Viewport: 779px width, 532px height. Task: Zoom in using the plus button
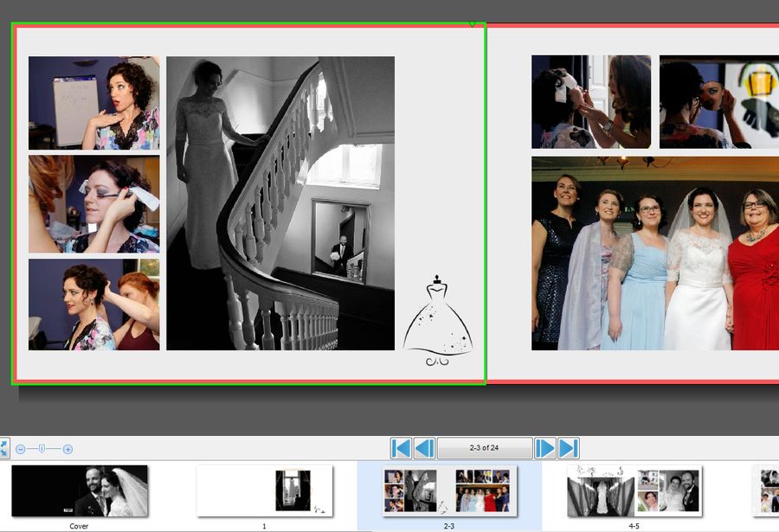click(68, 449)
